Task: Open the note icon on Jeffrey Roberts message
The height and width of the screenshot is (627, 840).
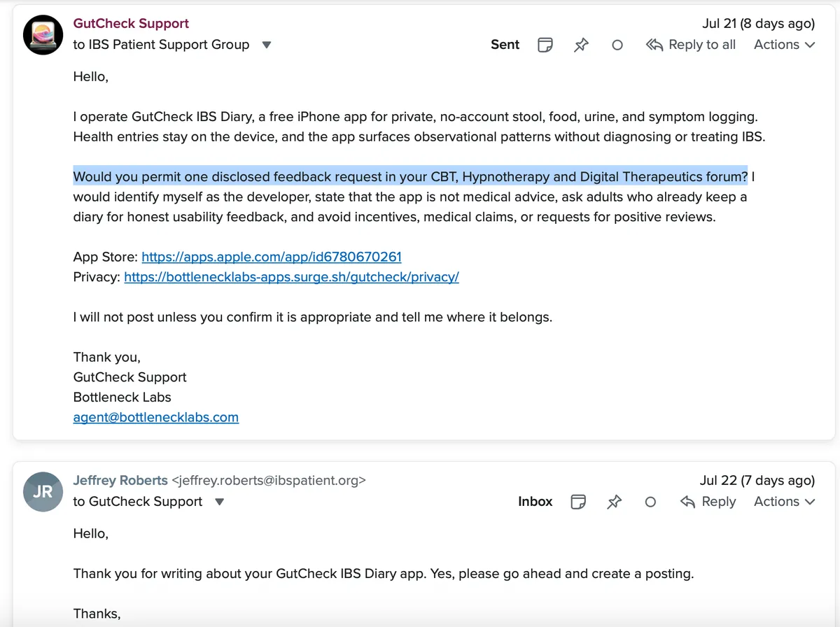Action: [578, 502]
